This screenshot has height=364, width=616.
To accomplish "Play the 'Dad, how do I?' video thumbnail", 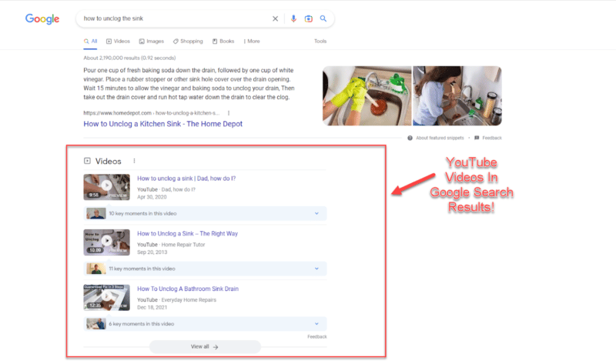I will pos(106,187).
